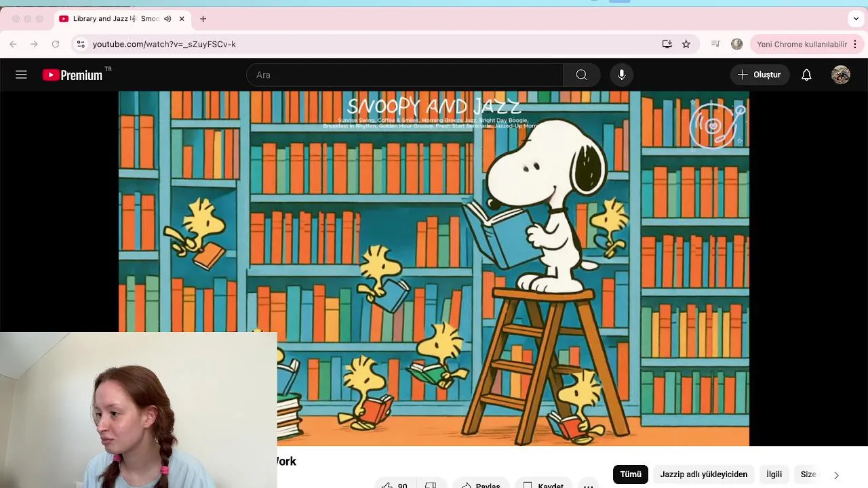Viewport: 868px width, 488px height.
Task: Click the vinyl record watermark in video
Action: [717, 126]
